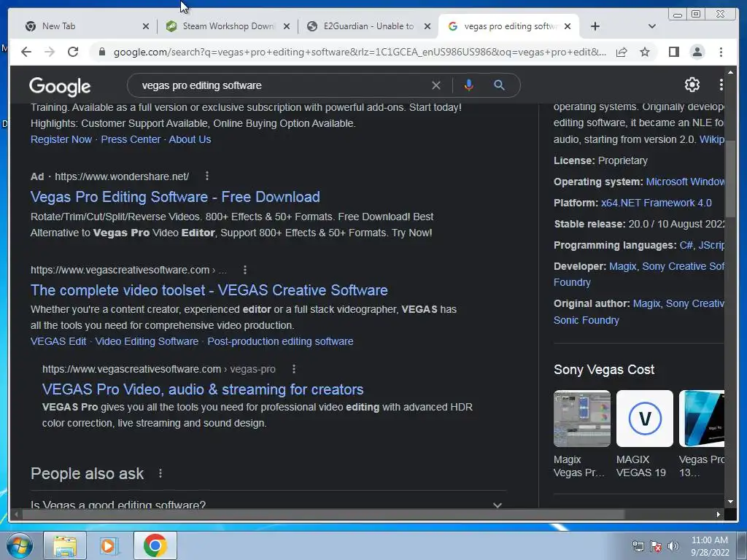Open Windows Explorer from the taskbar

(65, 545)
